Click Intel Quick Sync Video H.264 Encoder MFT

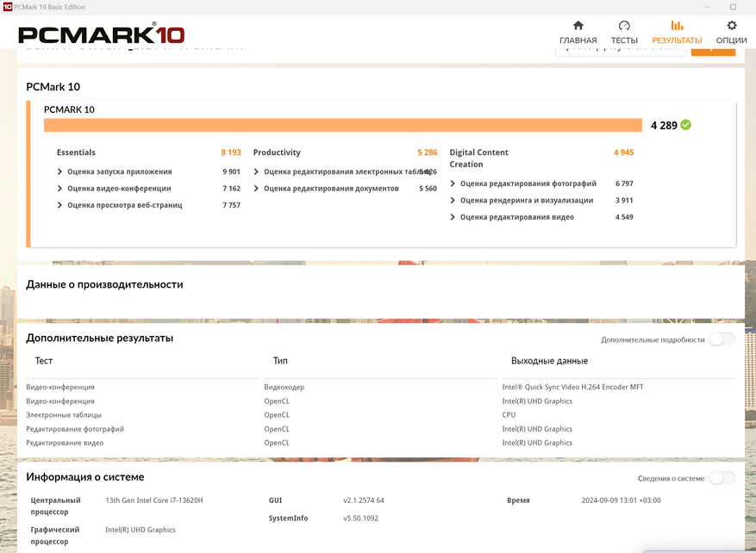click(572, 387)
